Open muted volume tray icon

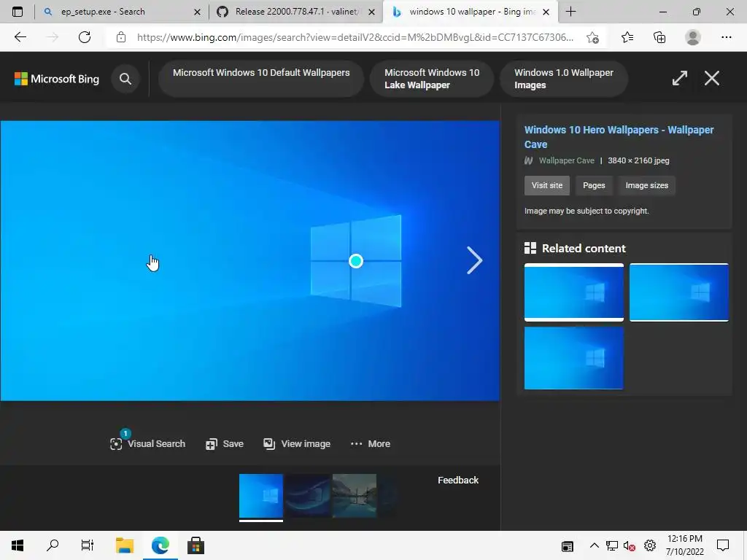coord(630,545)
